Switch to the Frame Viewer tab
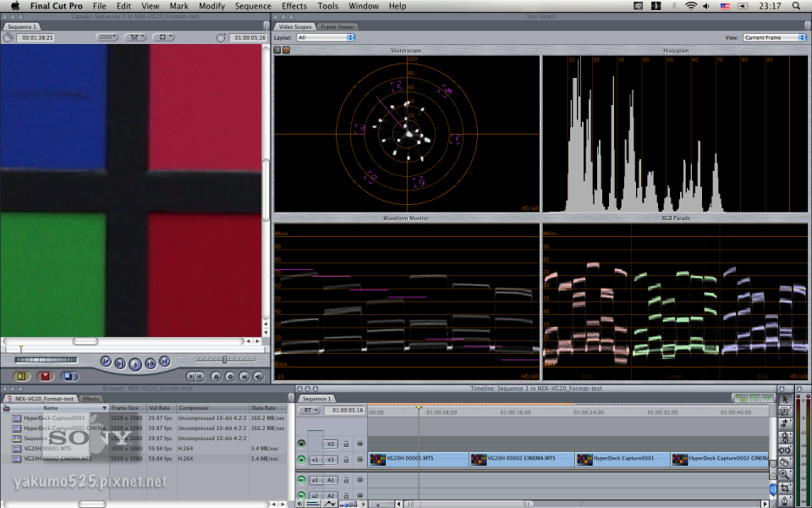The width and height of the screenshot is (812, 508). [338, 26]
